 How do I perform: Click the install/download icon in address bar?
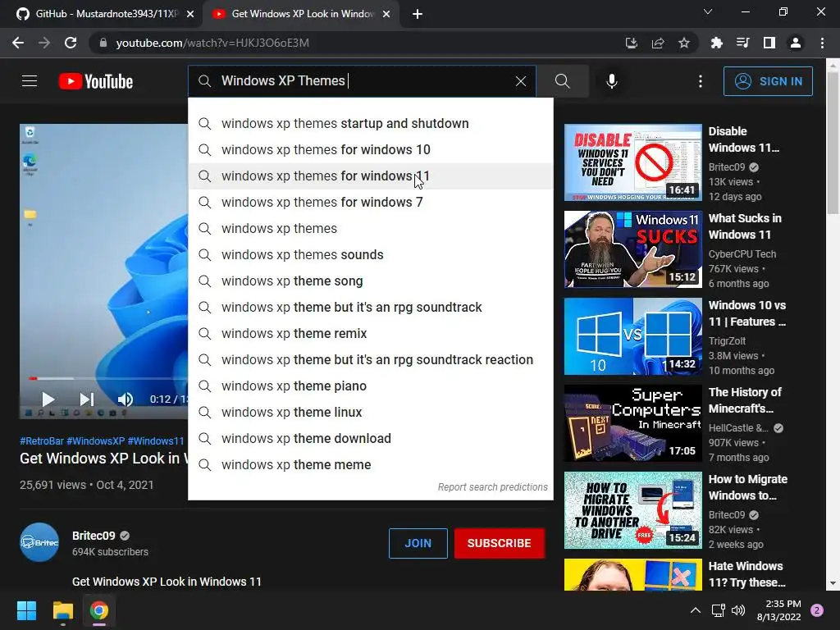tap(631, 43)
